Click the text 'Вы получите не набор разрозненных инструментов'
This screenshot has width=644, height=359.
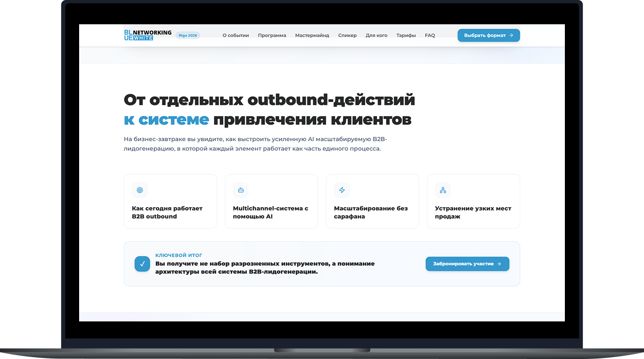click(242, 264)
